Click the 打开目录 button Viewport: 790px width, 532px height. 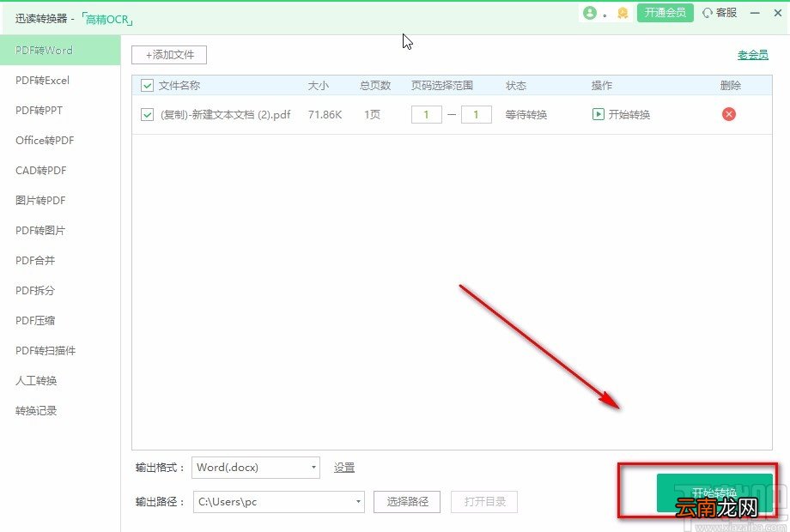click(x=484, y=502)
